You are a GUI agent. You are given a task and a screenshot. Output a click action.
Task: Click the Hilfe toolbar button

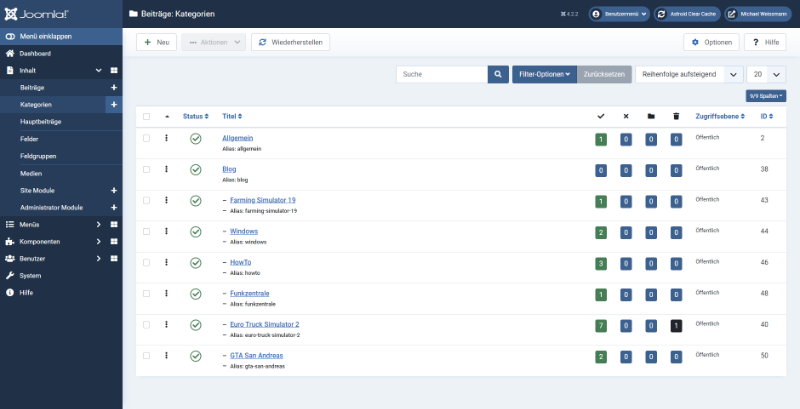coord(765,42)
